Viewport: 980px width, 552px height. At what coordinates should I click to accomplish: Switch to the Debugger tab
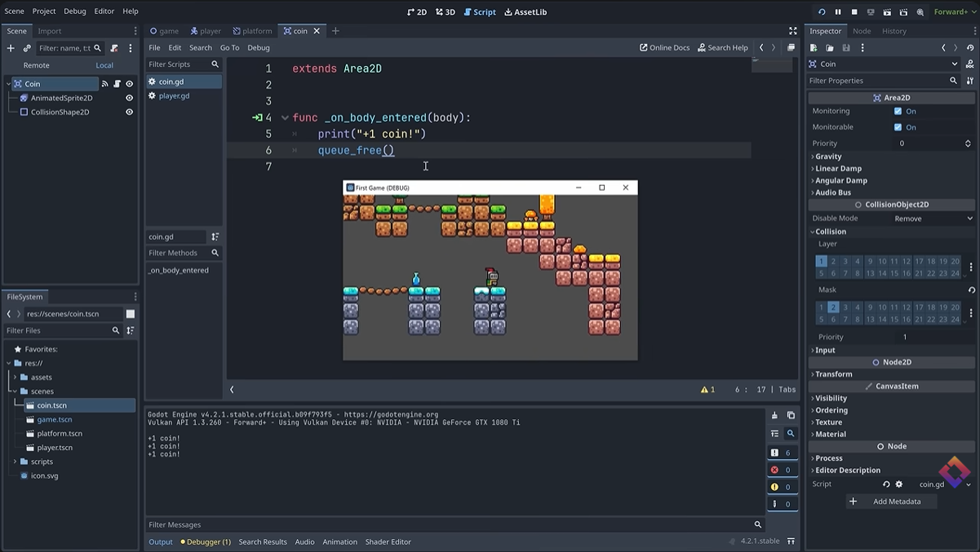coord(206,541)
